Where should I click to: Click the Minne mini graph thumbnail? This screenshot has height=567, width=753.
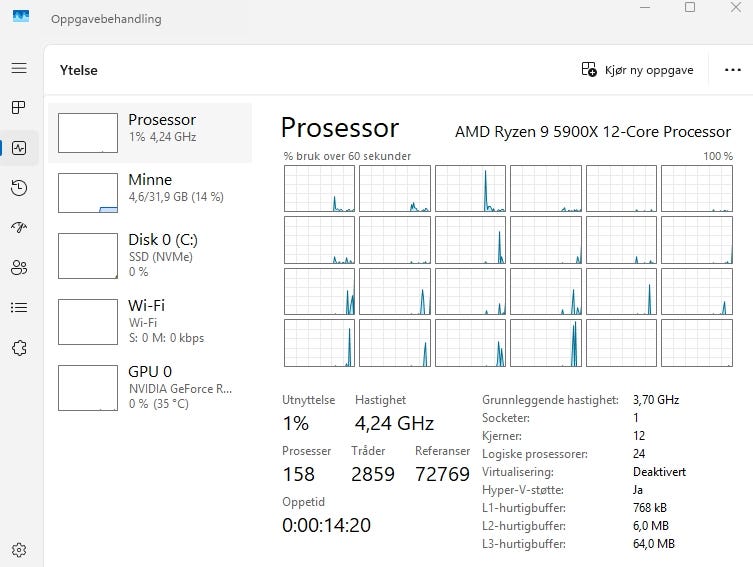click(x=88, y=193)
